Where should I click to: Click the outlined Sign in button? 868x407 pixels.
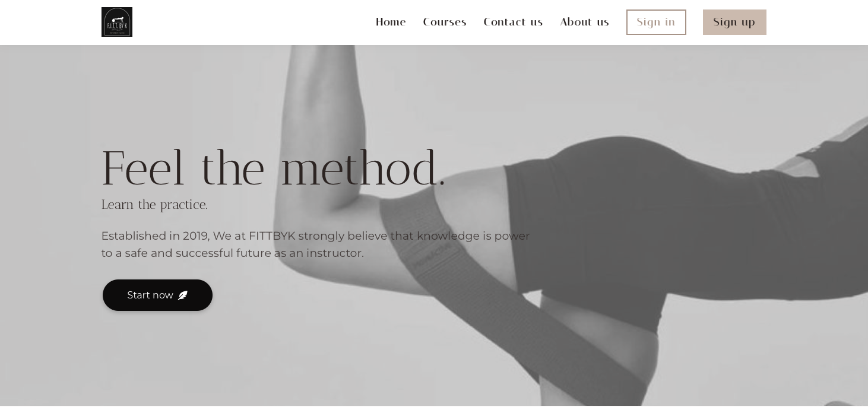[656, 22]
